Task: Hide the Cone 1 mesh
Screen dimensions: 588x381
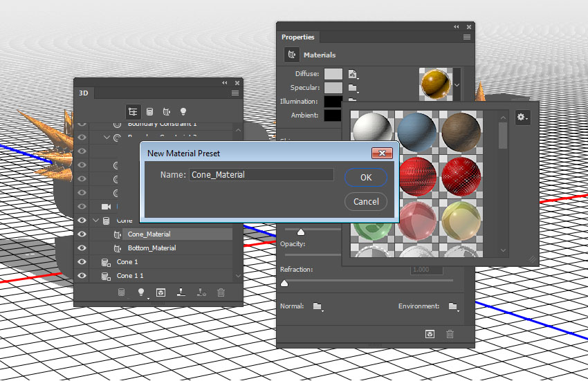Action: (x=82, y=262)
